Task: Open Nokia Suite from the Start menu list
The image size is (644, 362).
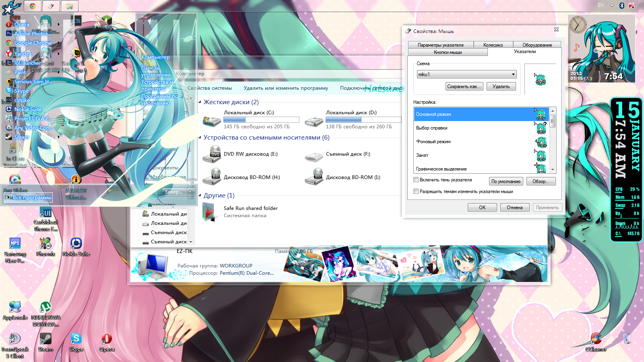Action: (x=24, y=109)
